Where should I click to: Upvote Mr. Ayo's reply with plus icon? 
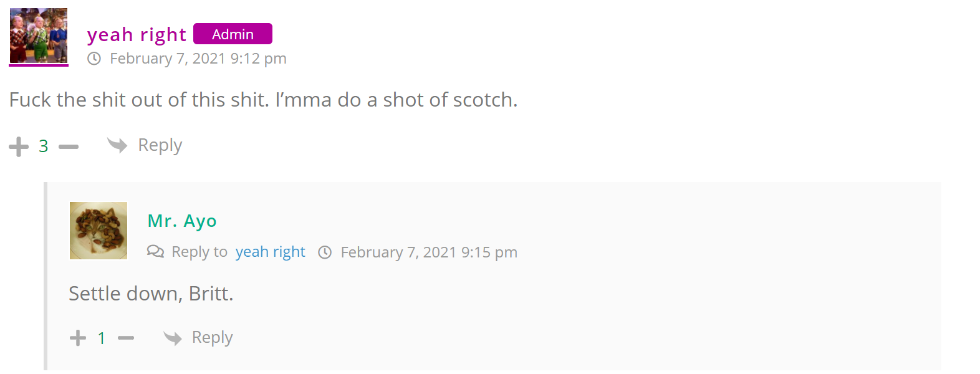78,338
